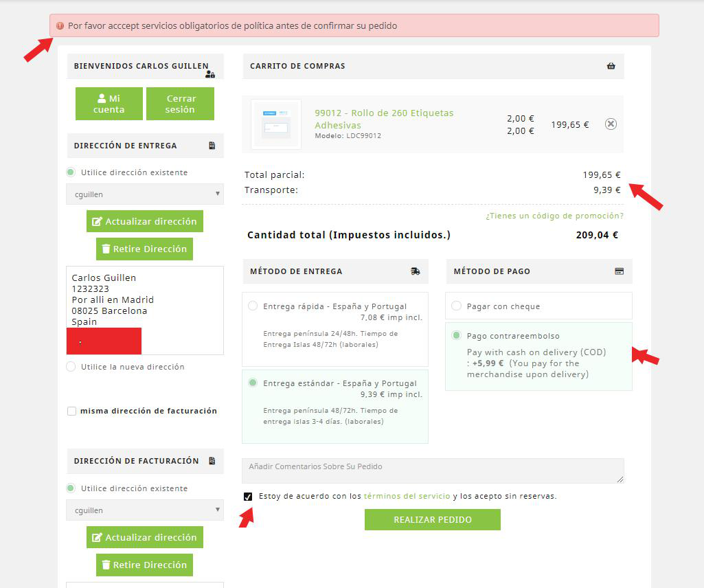Click the user lock icon beside Carlos Guillen

(210, 74)
